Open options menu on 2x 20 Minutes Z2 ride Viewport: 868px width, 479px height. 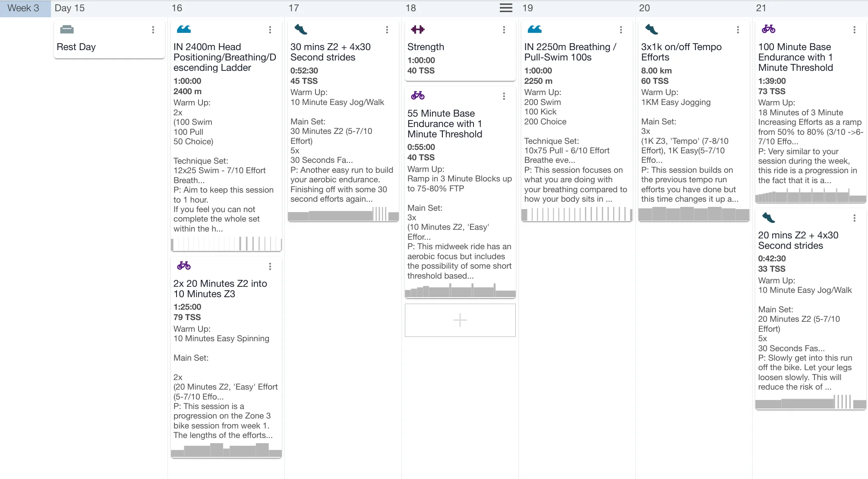tap(270, 266)
